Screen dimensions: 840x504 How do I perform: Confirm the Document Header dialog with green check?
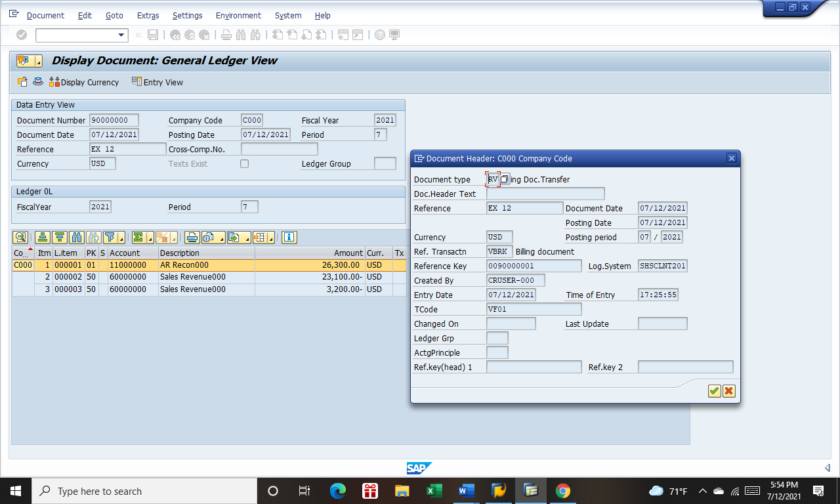click(x=714, y=391)
